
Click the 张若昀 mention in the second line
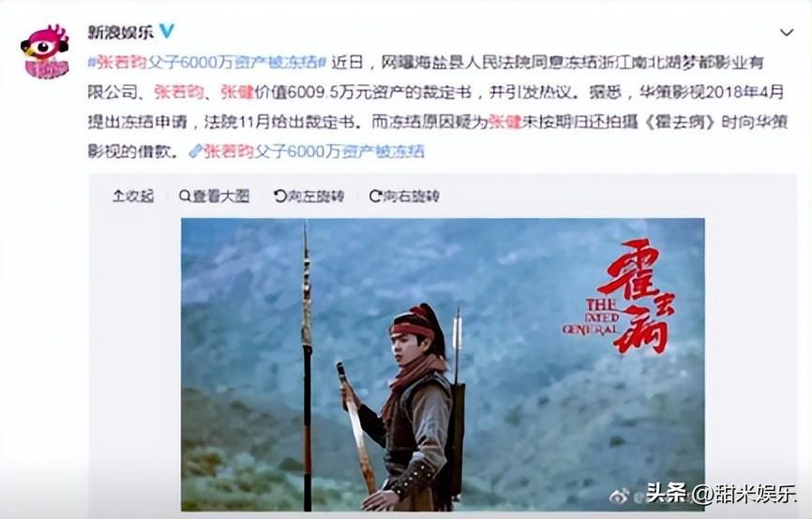[x=179, y=92]
